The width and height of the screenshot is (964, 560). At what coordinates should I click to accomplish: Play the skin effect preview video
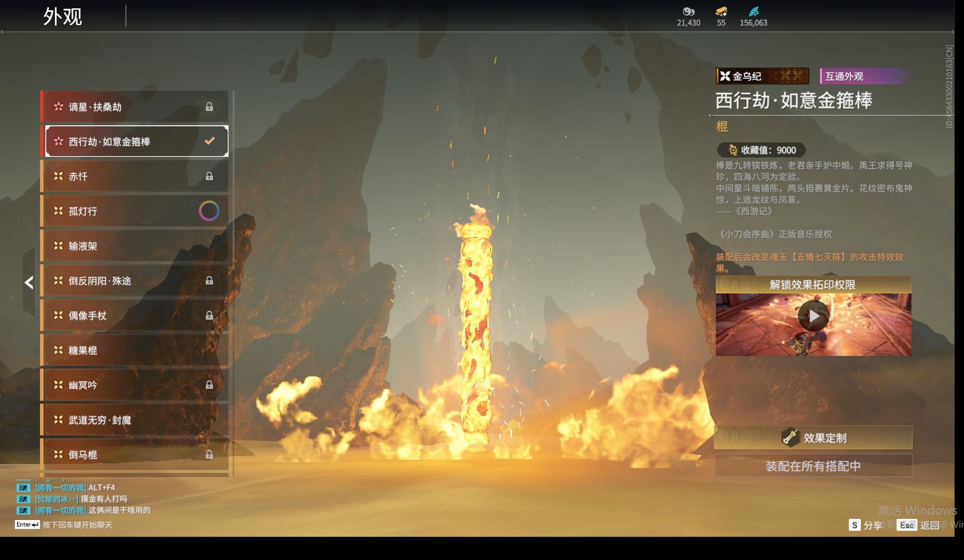813,316
